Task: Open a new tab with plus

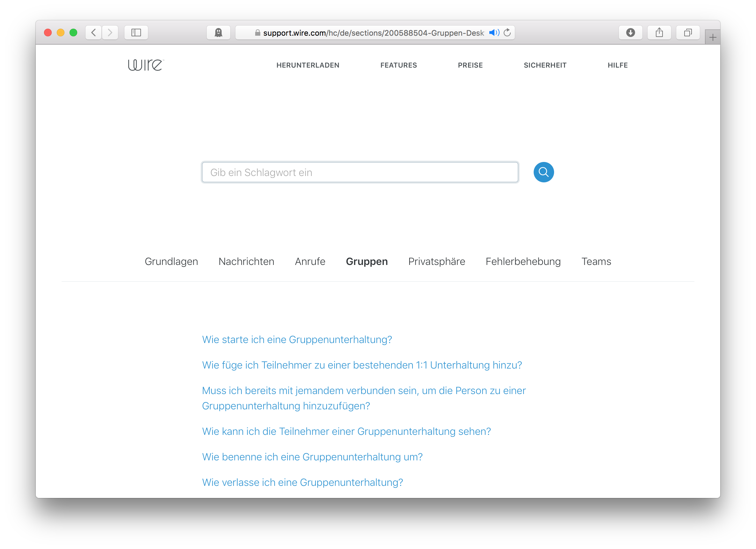Action: (x=712, y=37)
